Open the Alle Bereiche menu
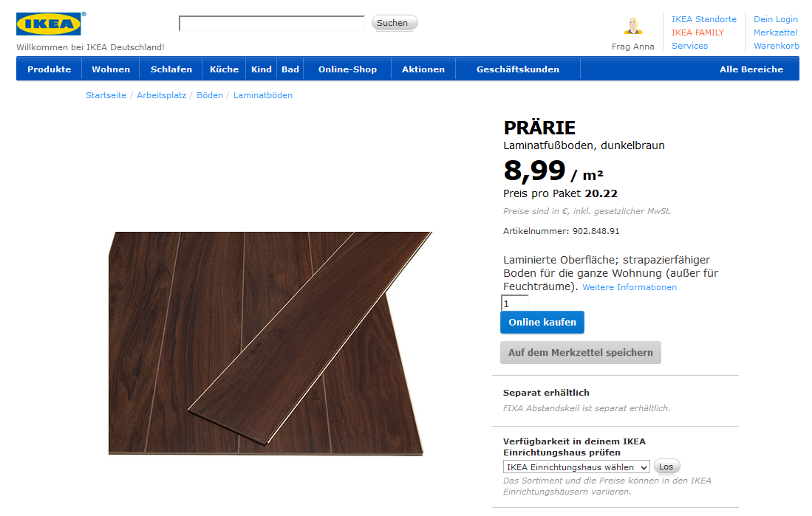The width and height of the screenshot is (812, 516). coord(751,69)
